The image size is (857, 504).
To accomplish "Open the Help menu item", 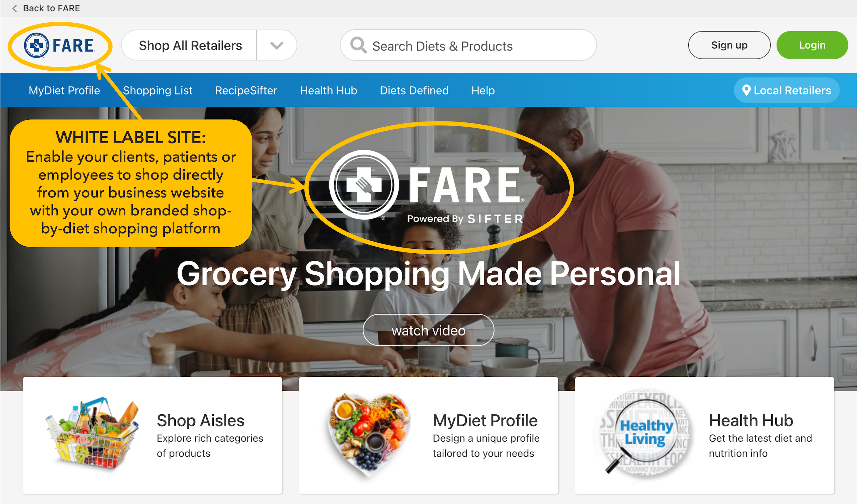I will click(x=483, y=91).
